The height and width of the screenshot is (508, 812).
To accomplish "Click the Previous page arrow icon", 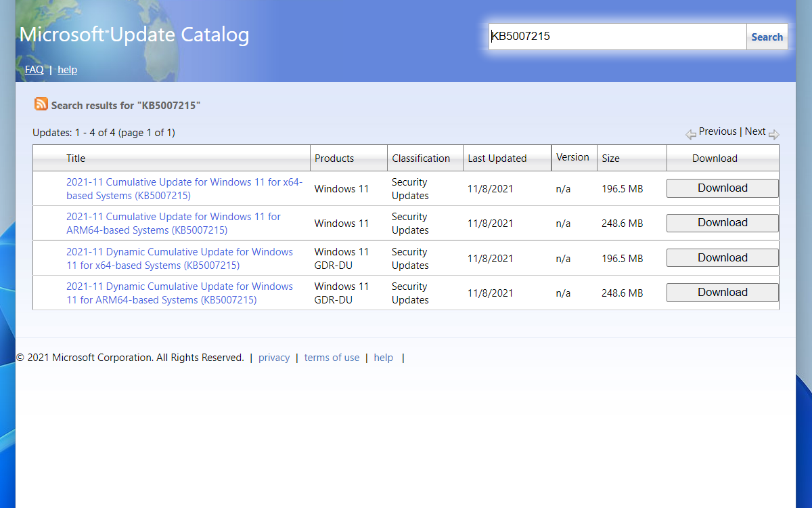I will (690, 134).
